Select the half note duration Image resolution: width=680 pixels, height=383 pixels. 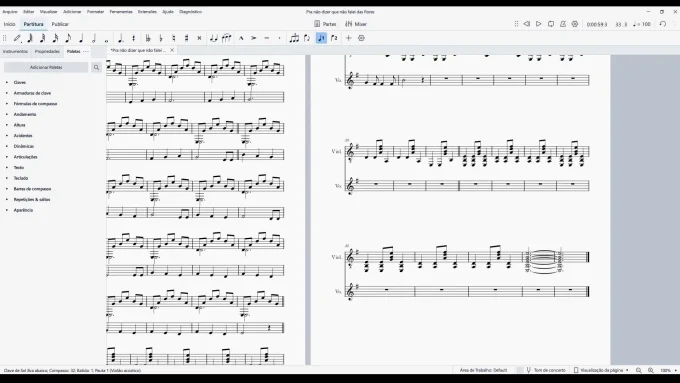click(x=94, y=38)
